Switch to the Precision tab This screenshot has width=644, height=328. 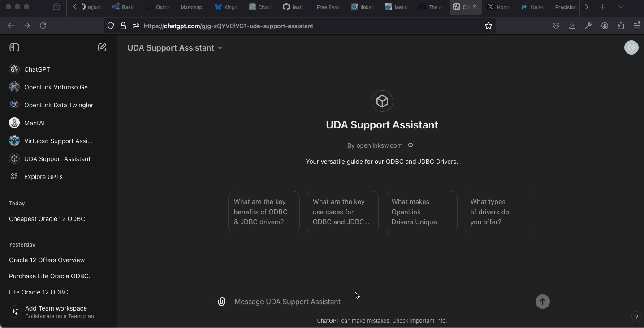click(x=566, y=7)
